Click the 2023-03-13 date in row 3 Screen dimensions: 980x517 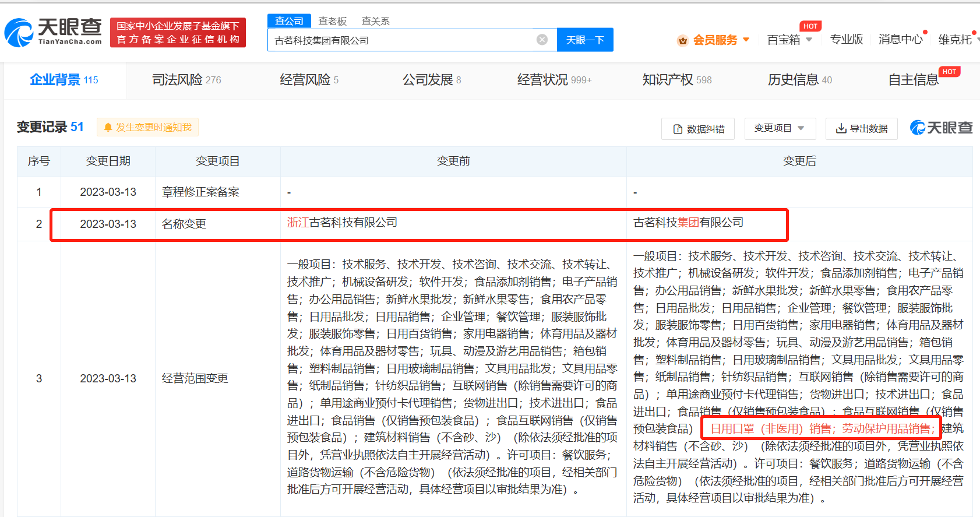point(108,378)
